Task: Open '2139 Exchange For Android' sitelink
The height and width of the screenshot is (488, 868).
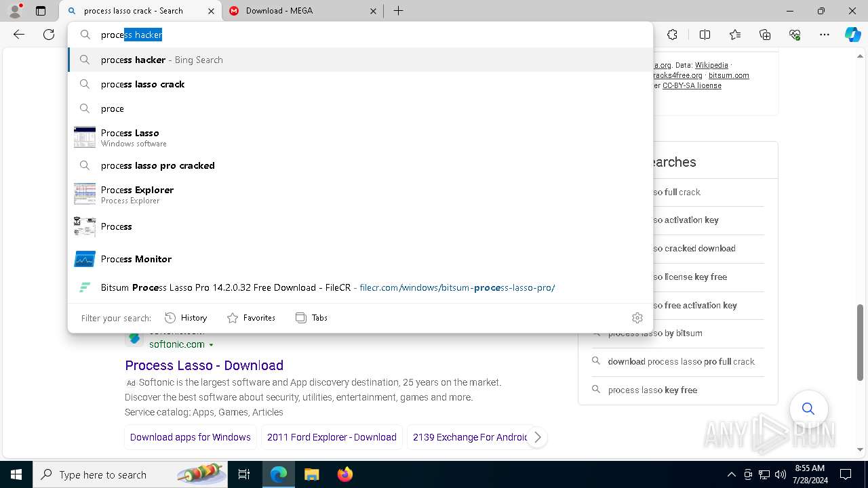Action: click(x=470, y=437)
